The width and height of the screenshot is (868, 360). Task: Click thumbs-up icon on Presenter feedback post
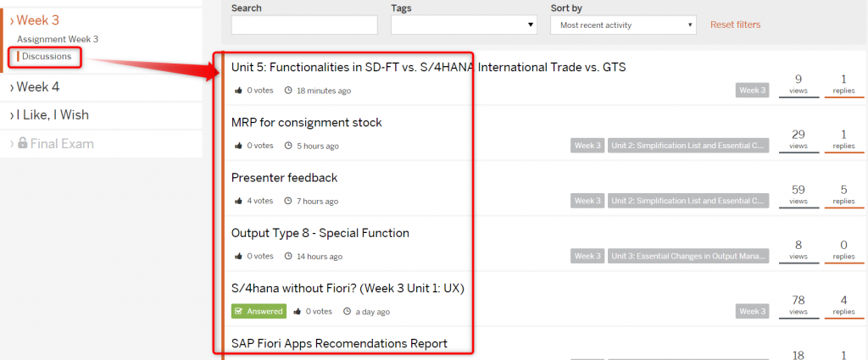pos(238,202)
